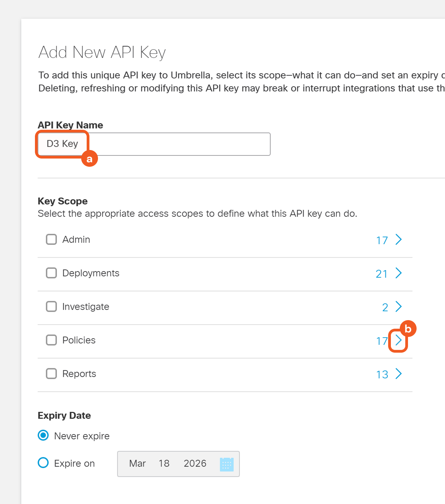The width and height of the screenshot is (445, 504).
Task: Click the day value 18 in expiry date
Action: [x=164, y=464]
